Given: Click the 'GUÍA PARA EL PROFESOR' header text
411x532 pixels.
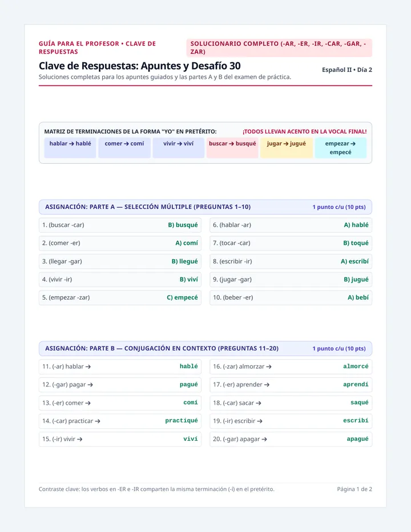Looking at the screenshot, I should [x=97, y=47].
